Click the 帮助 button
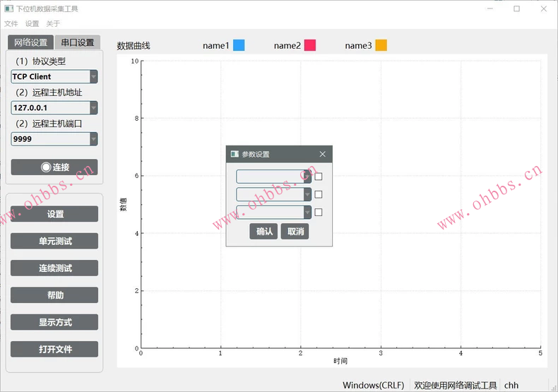Screen dimensions: 558x392 pos(54,295)
